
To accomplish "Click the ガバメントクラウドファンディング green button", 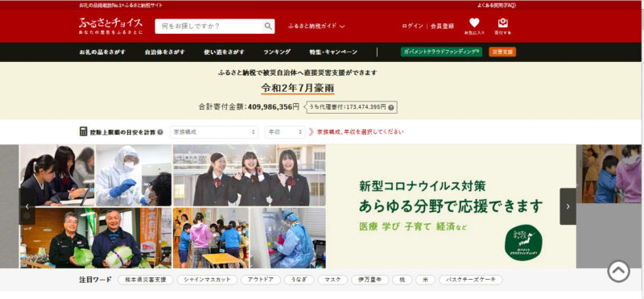I will (441, 52).
